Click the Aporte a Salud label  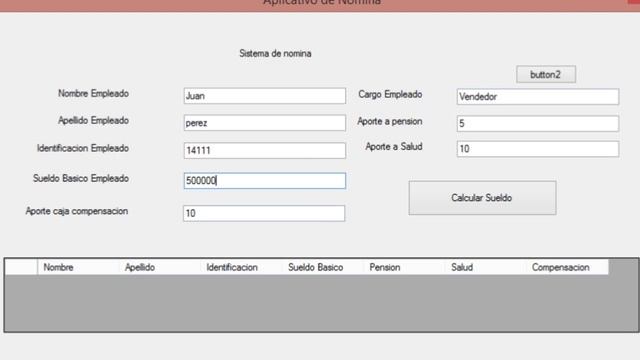394,147
